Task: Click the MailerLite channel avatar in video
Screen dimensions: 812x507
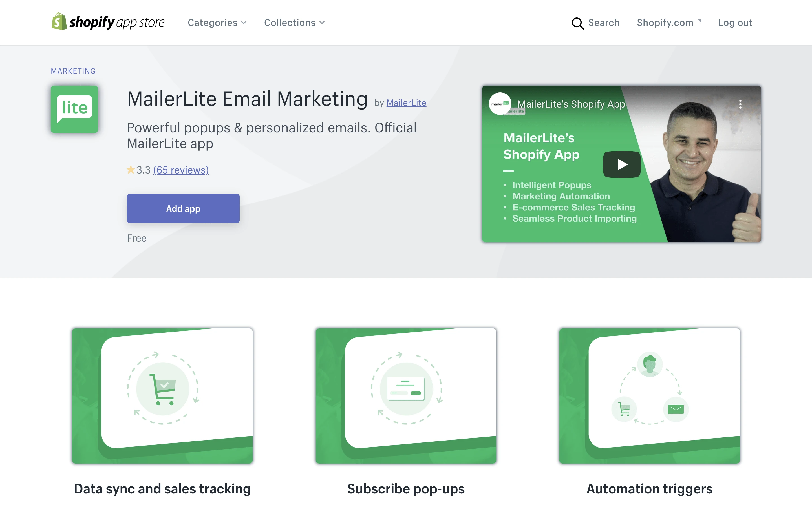Action: click(x=500, y=104)
